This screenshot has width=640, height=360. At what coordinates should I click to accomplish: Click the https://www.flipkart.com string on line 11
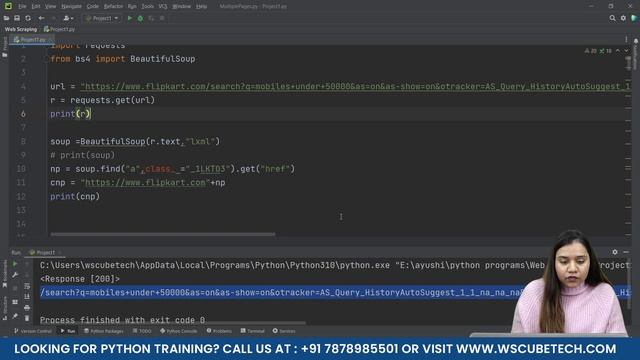tap(145, 182)
